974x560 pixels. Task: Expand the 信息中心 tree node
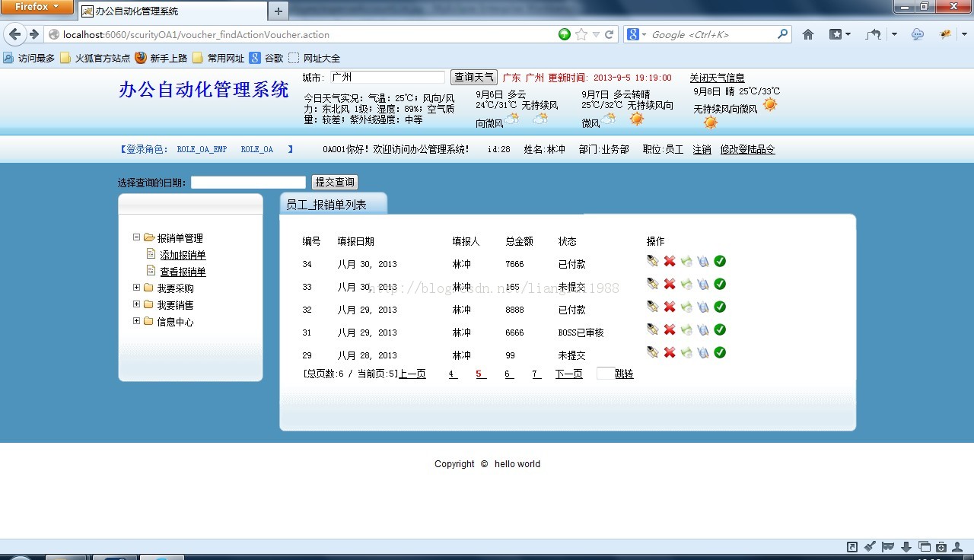pyautogui.click(x=137, y=321)
